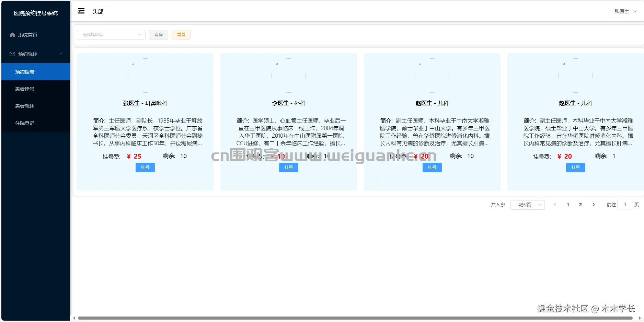Select 患者挂号 in the sidebar
This screenshot has height=322, width=644.
coord(24,89)
